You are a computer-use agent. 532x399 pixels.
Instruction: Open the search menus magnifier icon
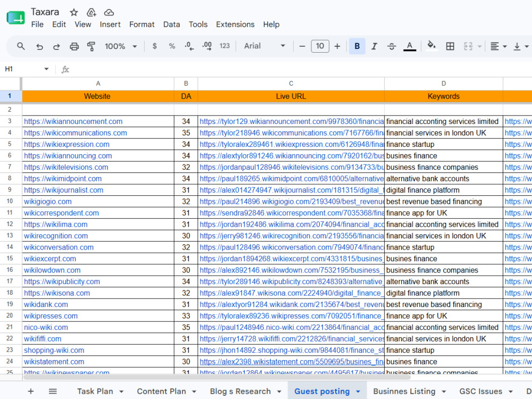[21, 46]
